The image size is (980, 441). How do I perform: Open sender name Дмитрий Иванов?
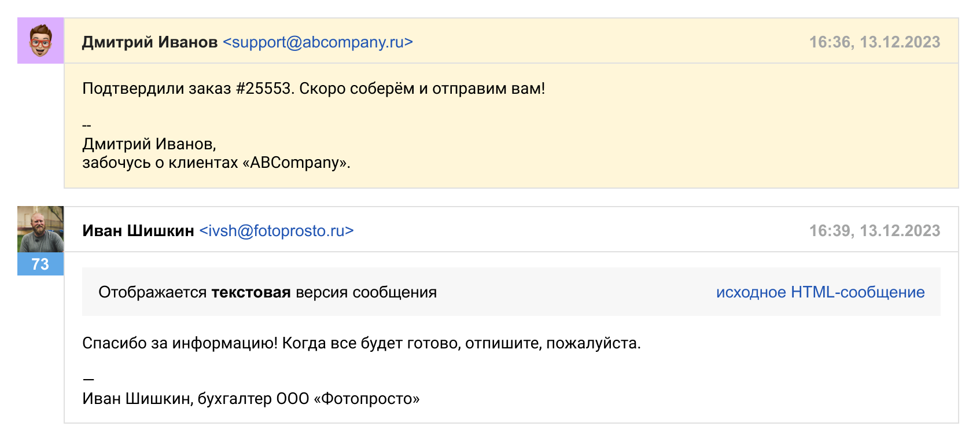[x=150, y=42]
